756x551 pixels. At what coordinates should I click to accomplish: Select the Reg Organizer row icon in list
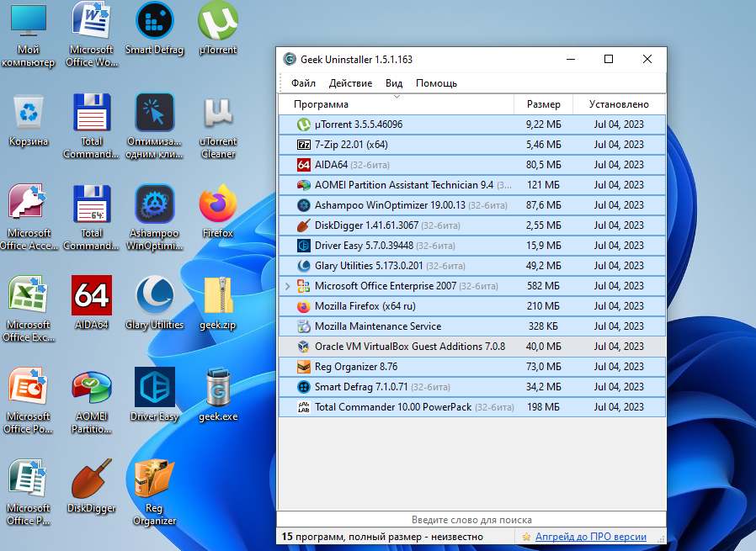[x=304, y=367]
